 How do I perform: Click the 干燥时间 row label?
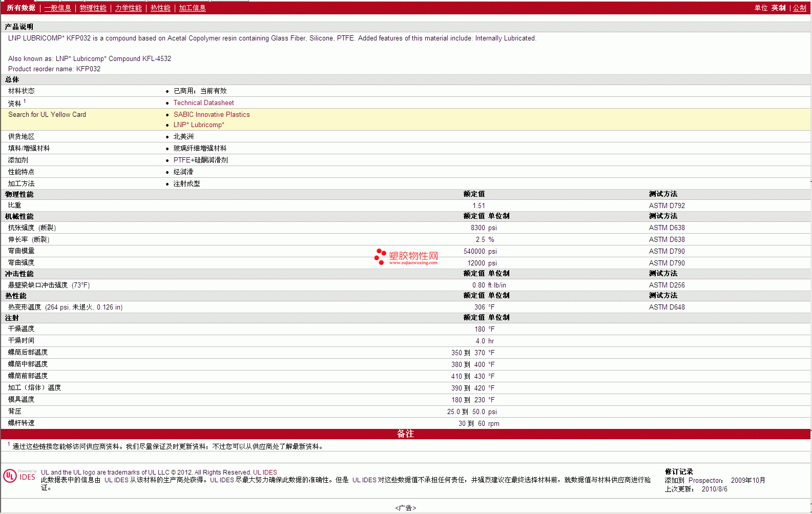click(21, 341)
